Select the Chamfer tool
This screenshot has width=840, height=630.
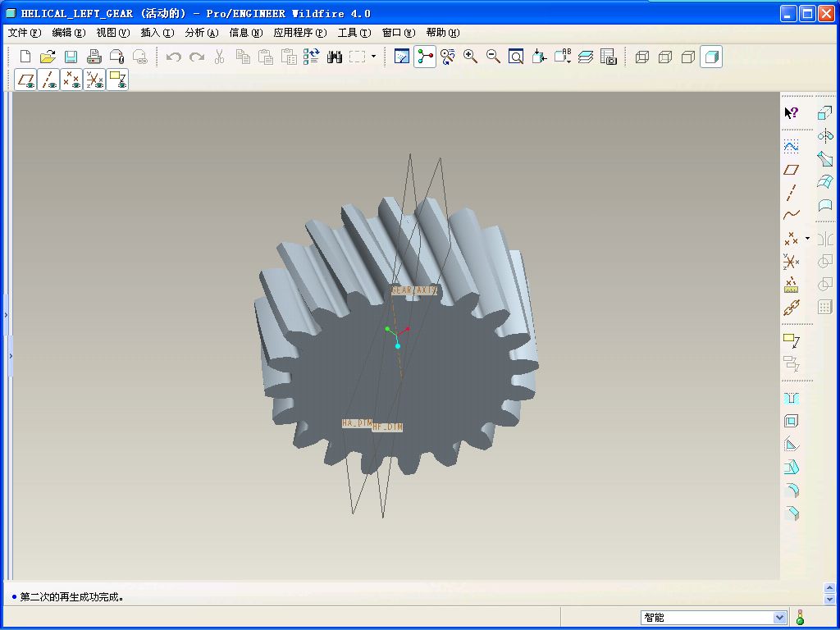(x=792, y=514)
